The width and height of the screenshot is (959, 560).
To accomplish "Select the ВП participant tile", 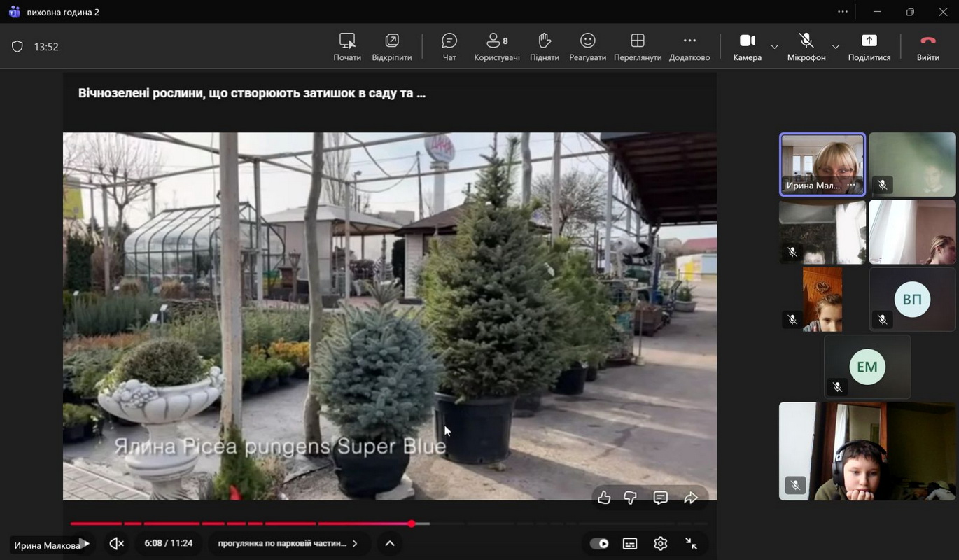I will pos(912,299).
